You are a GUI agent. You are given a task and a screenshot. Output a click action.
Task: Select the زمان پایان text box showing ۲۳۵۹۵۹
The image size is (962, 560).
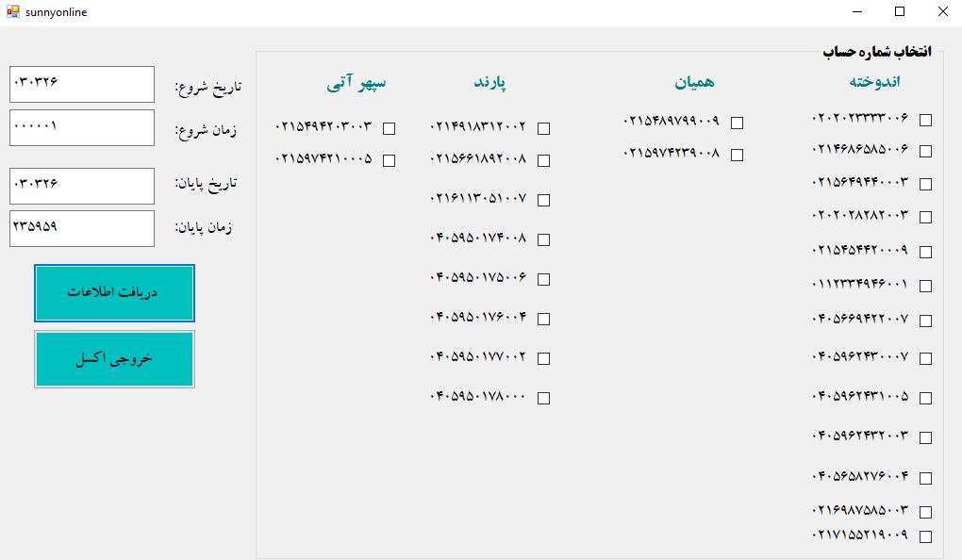82,229
